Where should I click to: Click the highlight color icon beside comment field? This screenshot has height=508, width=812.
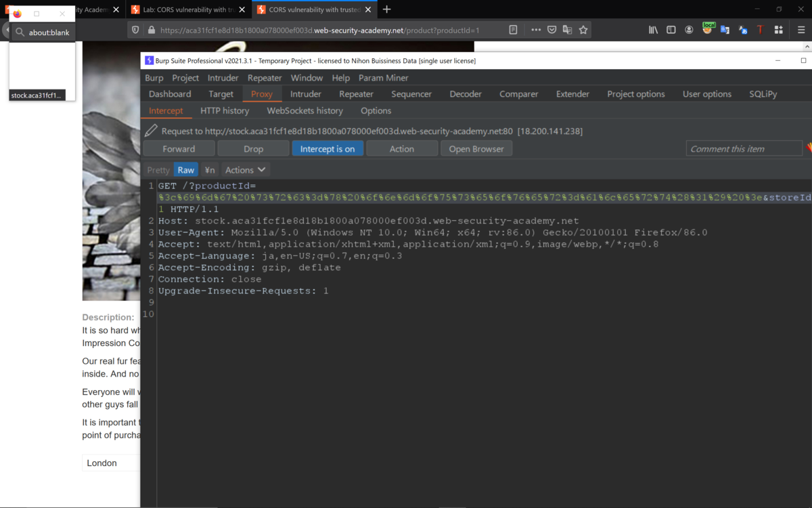pyautogui.click(x=809, y=148)
